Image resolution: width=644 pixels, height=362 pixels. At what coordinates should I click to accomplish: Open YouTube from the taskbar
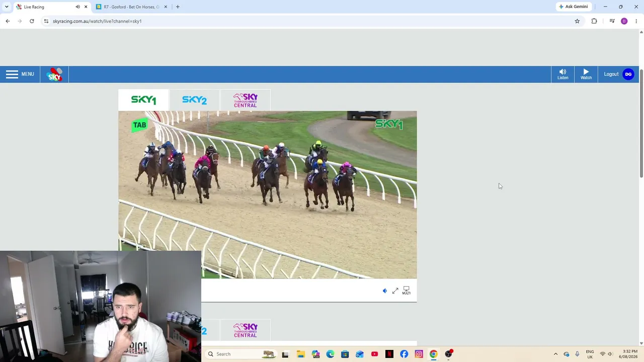(x=374, y=354)
